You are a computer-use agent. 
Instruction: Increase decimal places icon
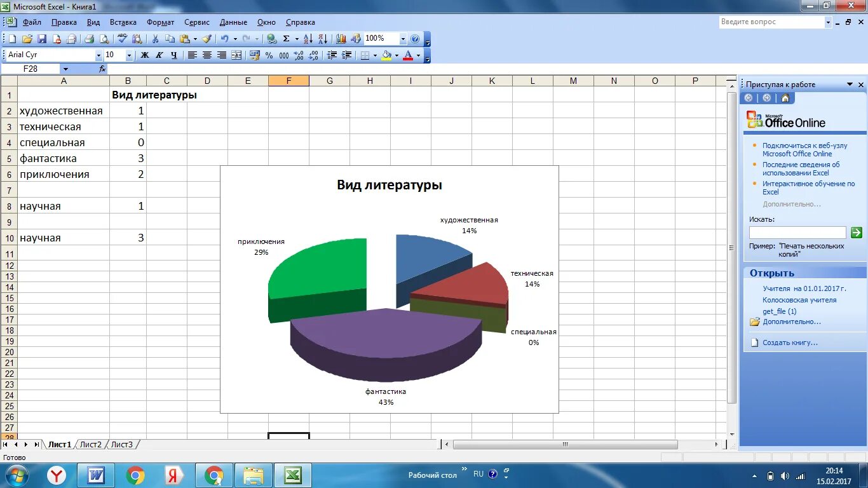click(299, 55)
